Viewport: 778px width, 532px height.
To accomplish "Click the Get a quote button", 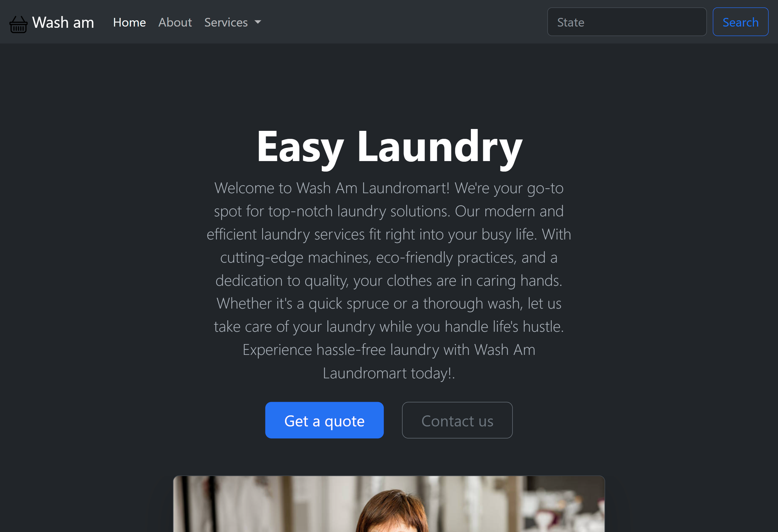I will 324,420.
